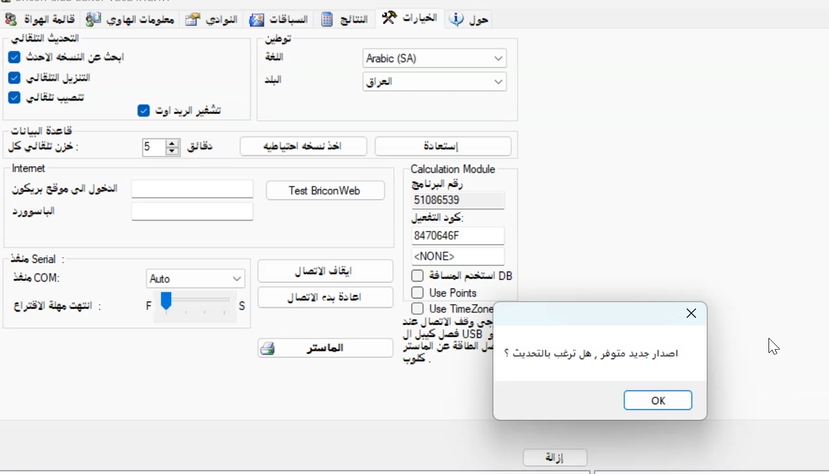Open the COM port Auto dropdown
Screen dimensions: 829x474
(195, 278)
